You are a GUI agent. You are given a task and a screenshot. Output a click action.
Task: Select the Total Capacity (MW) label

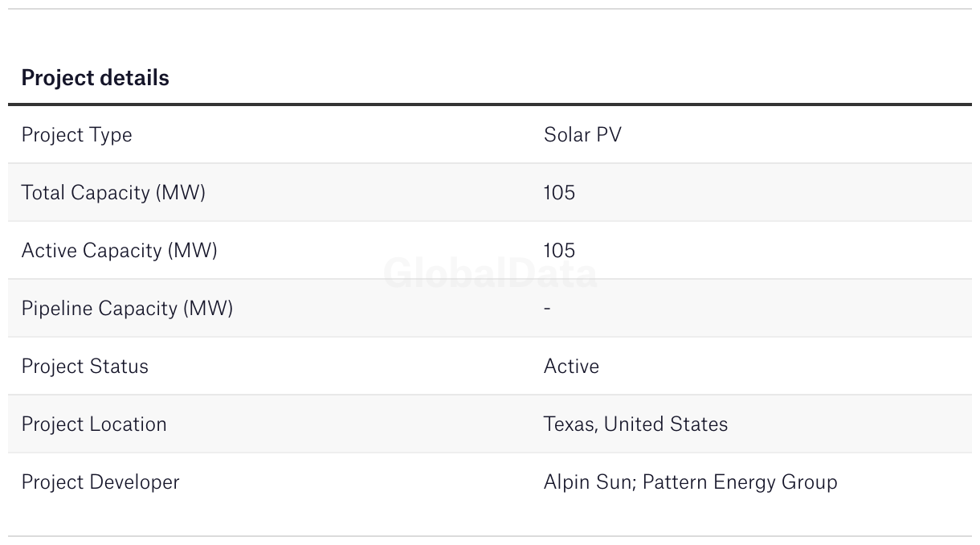click(x=113, y=193)
